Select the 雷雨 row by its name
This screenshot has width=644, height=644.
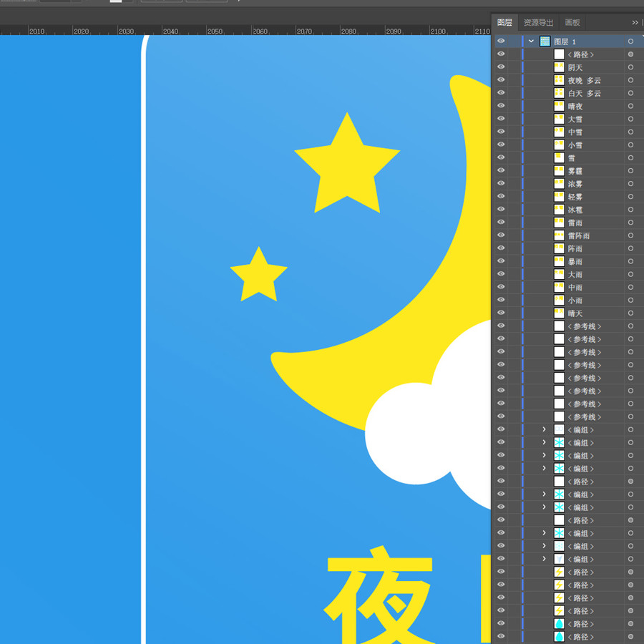point(575,223)
